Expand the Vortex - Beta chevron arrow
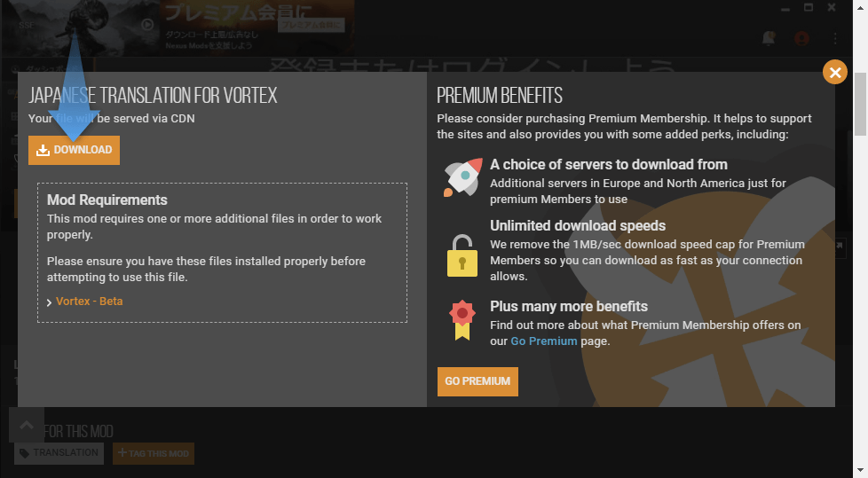 pyautogui.click(x=50, y=302)
